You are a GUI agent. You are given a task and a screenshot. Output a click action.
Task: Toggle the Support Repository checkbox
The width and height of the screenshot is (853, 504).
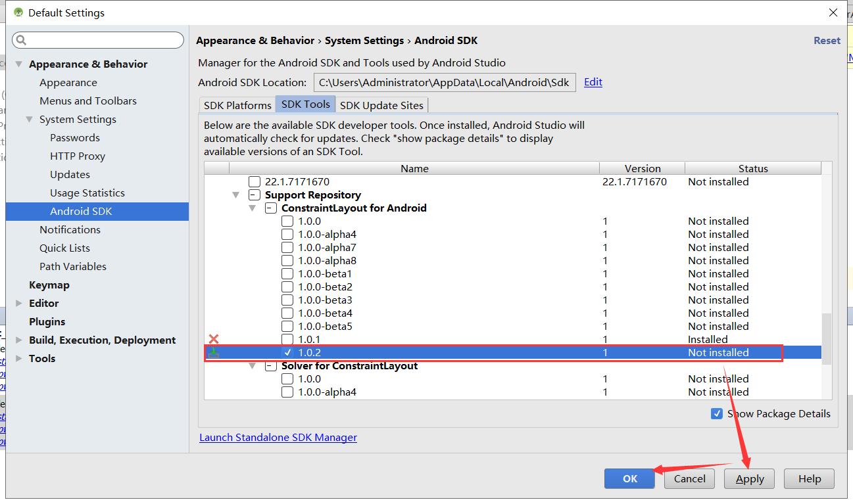pos(255,195)
